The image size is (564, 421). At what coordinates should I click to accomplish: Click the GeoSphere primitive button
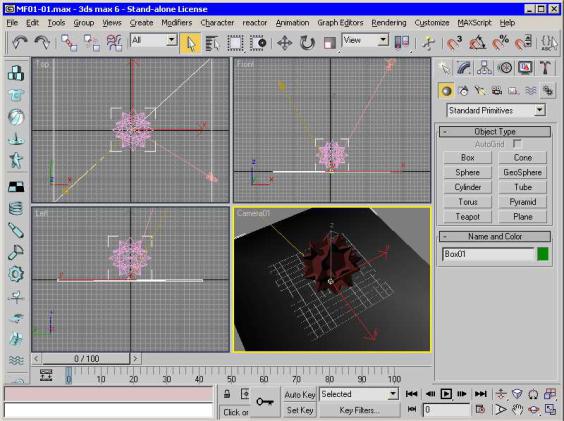click(x=522, y=172)
